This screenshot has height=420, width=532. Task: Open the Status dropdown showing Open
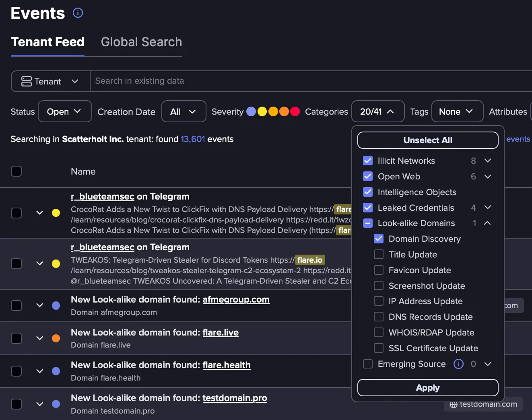[65, 111]
